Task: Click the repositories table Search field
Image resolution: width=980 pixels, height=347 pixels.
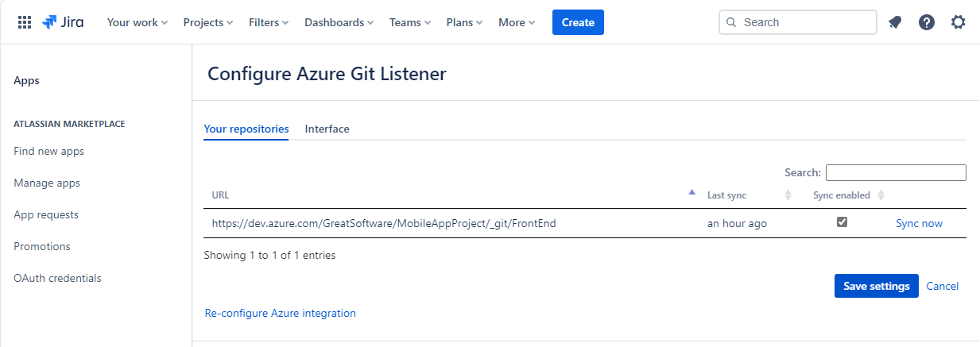Action: coord(896,172)
